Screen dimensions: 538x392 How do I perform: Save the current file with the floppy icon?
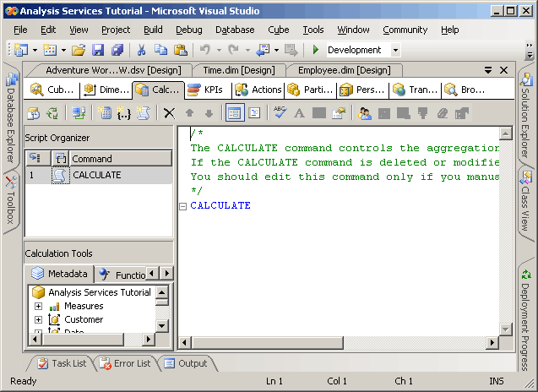(98, 50)
